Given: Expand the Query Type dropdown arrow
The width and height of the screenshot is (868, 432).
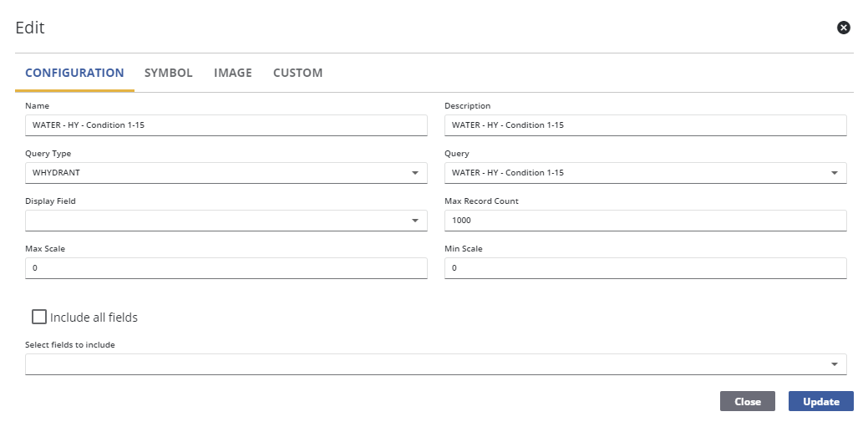Looking at the screenshot, I should pos(415,173).
